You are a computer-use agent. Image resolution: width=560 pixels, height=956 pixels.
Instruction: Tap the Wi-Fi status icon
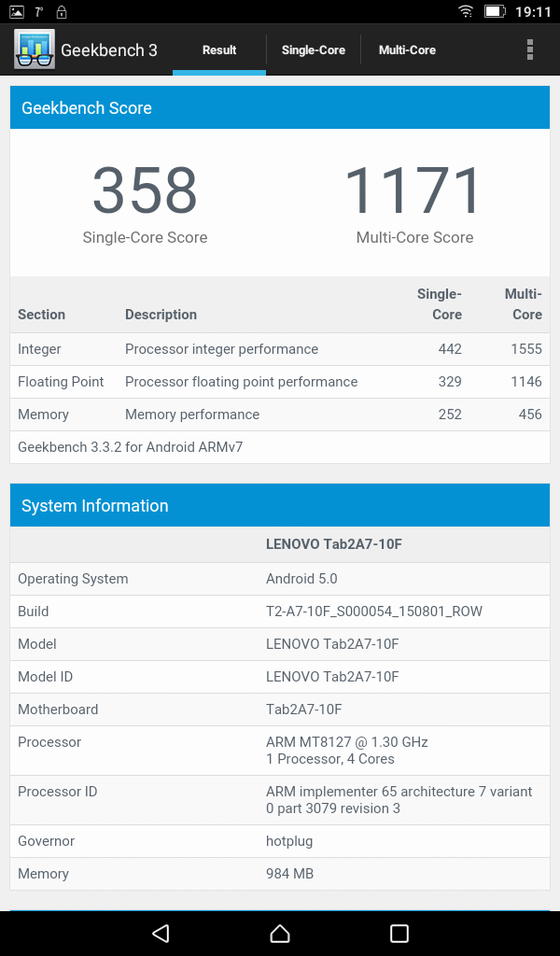tap(466, 12)
